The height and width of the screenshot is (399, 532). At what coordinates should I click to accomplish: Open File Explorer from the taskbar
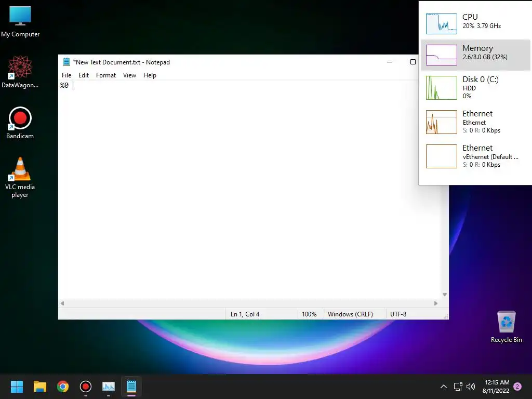39,387
